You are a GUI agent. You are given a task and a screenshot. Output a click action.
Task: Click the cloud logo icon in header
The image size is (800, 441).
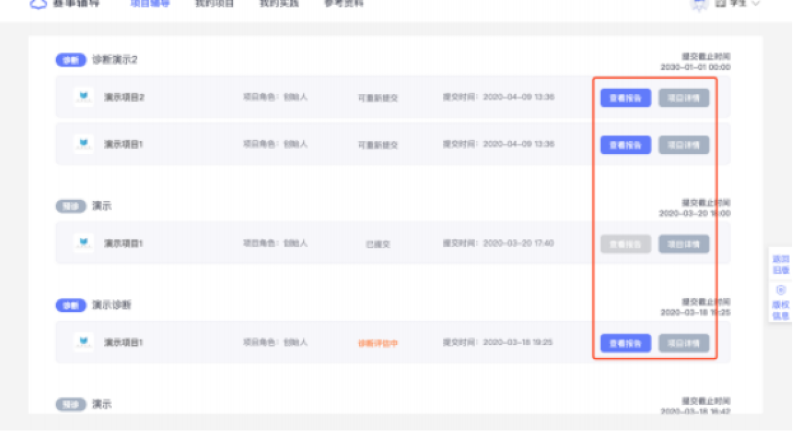click(38, 4)
